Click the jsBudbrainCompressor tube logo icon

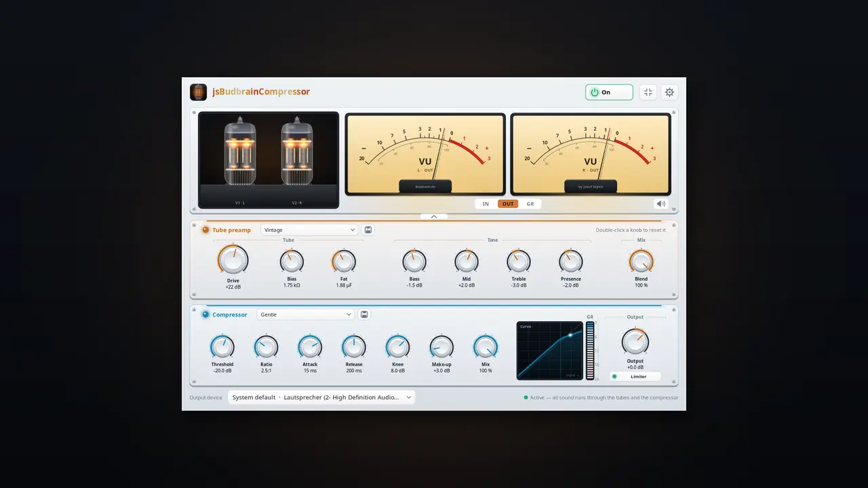tap(199, 92)
